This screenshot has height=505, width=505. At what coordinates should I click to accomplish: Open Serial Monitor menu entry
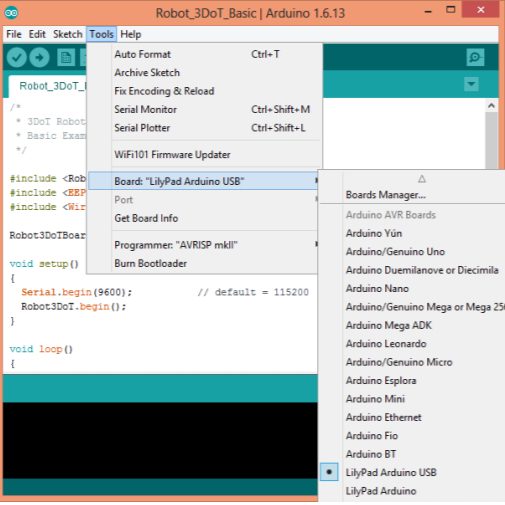203,109
